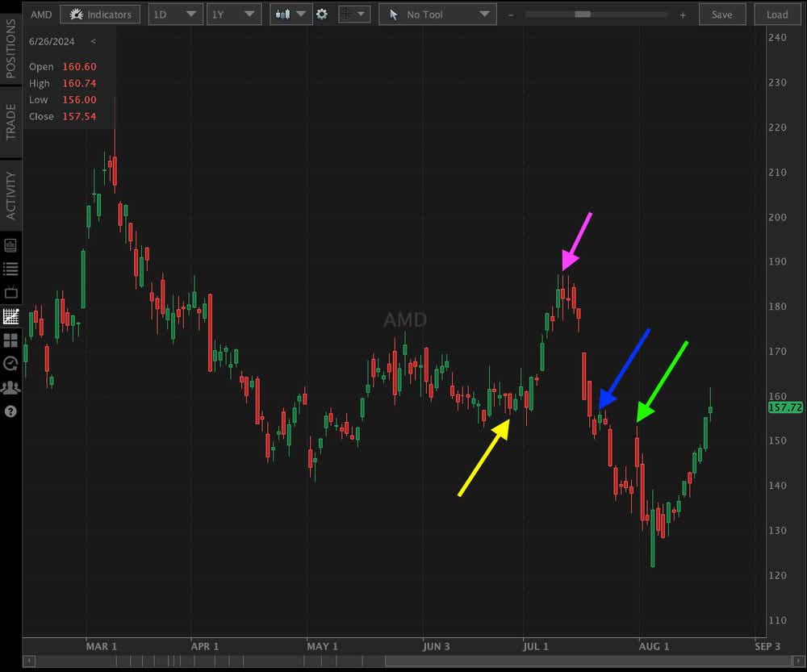Switch to the ACTIVITY side tab
The width and height of the screenshot is (807, 672).
pos(10,195)
